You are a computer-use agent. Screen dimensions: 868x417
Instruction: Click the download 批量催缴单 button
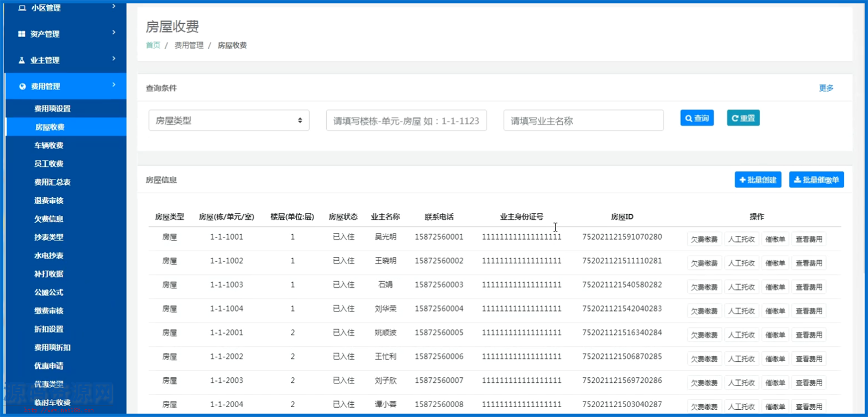816,180
